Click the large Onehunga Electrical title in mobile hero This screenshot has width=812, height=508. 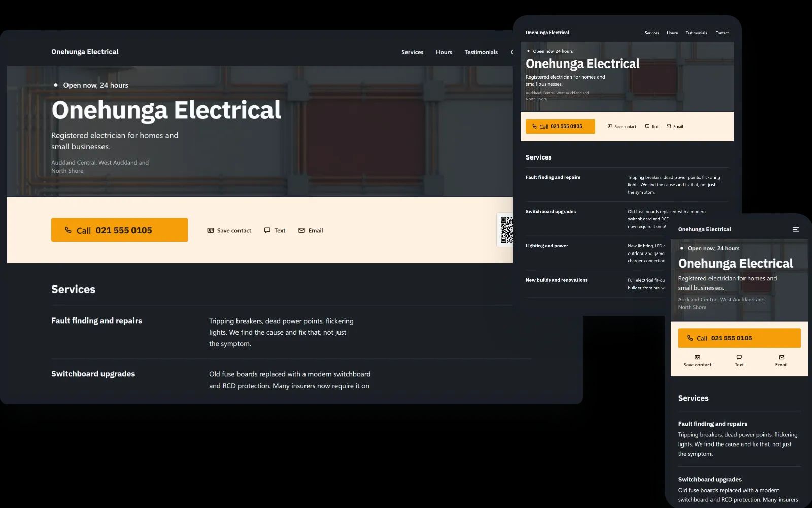pyautogui.click(x=735, y=263)
